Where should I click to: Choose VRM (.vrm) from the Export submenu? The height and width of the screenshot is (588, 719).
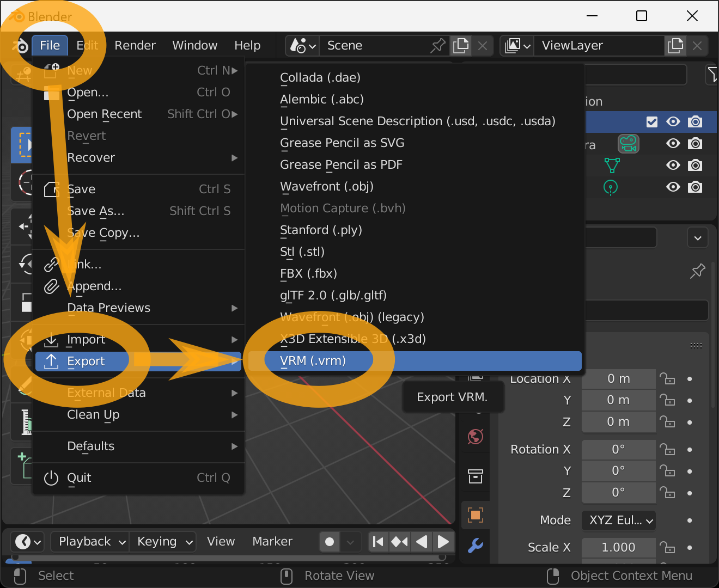click(415, 361)
